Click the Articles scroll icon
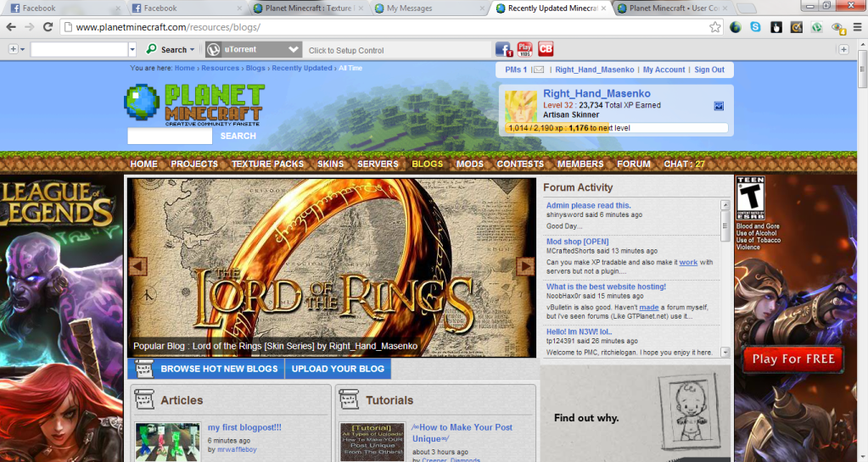868x462 pixels. (x=144, y=399)
